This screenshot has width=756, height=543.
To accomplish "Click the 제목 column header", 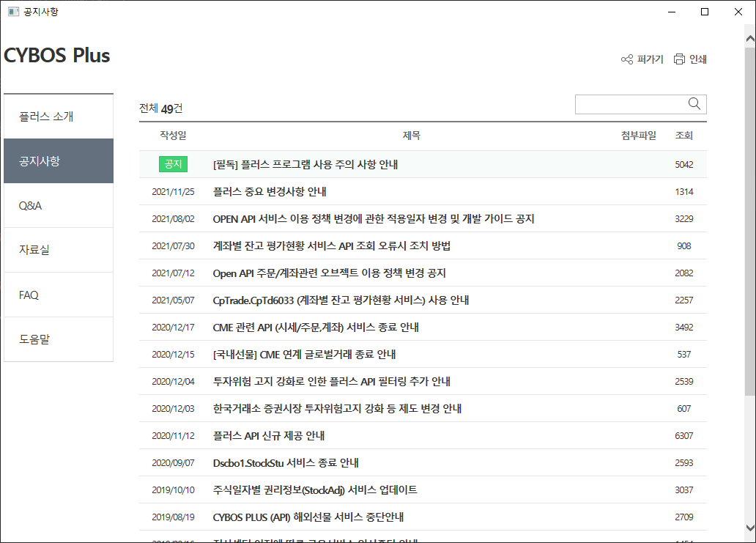I will 411,136.
